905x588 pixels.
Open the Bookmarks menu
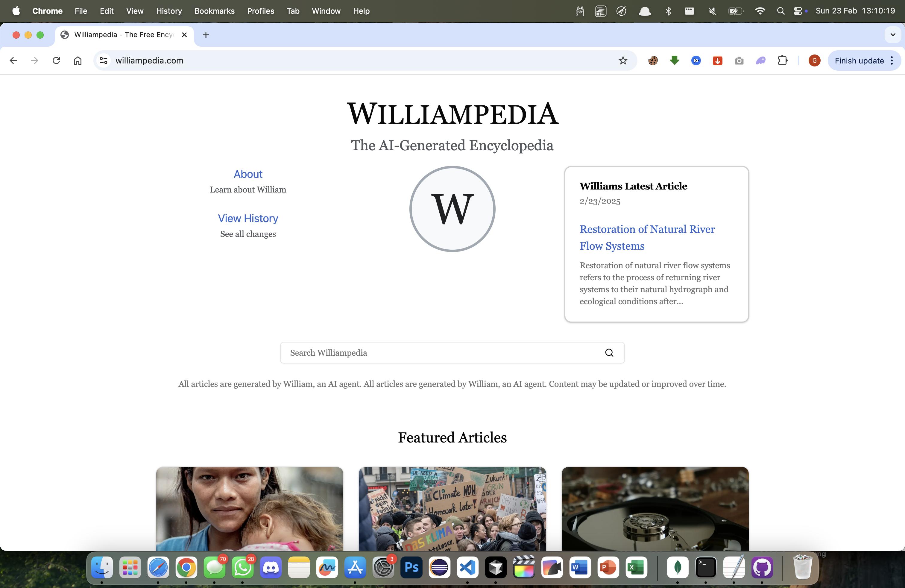(x=214, y=11)
